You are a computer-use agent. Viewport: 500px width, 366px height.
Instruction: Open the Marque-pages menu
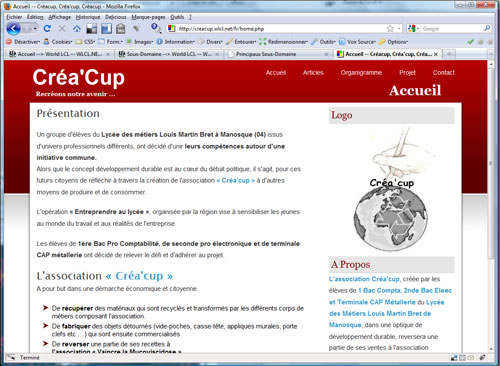[x=148, y=17]
